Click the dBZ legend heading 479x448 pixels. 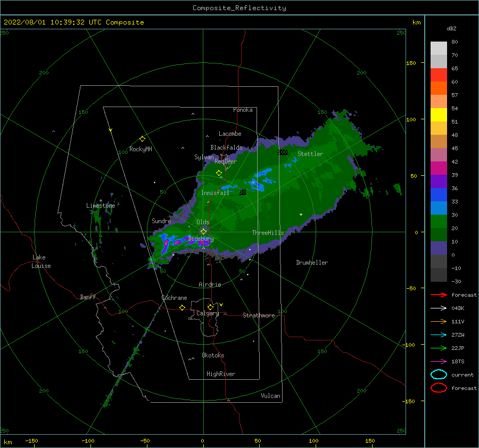[x=451, y=28]
